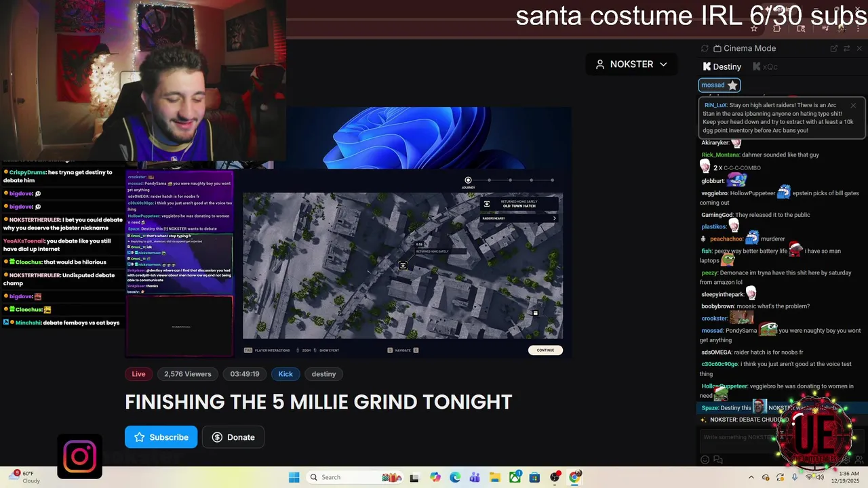This screenshot has width=868, height=488.
Task: Switch to OBS Studio in the taskbar
Action: (x=555, y=477)
